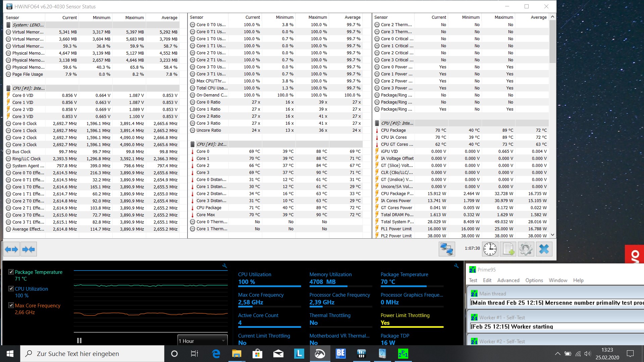The image size is (644, 362).
Task: Open the File Explorer taskbar icon
Action: click(x=236, y=354)
